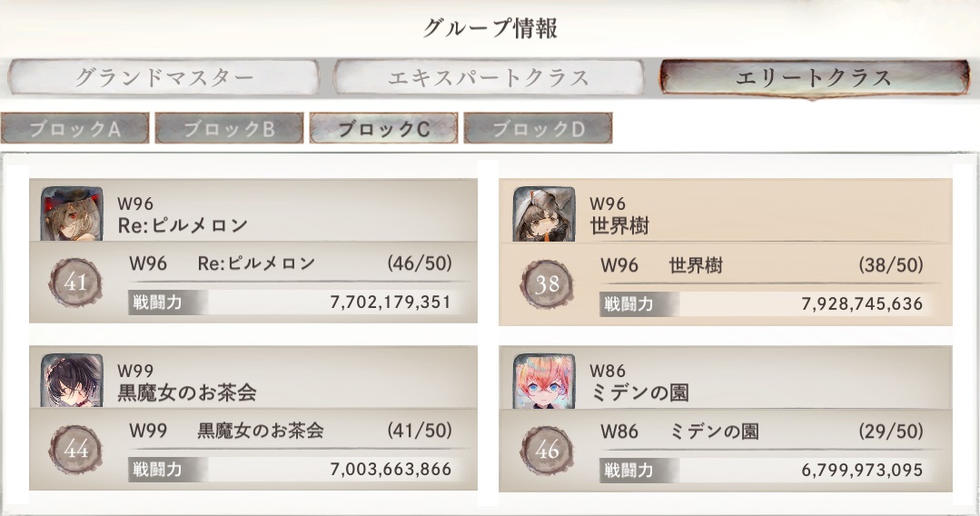This screenshot has height=516, width=980.
Task: Click the 世界樹 guild name header
Action: click(x=619, y=224)
